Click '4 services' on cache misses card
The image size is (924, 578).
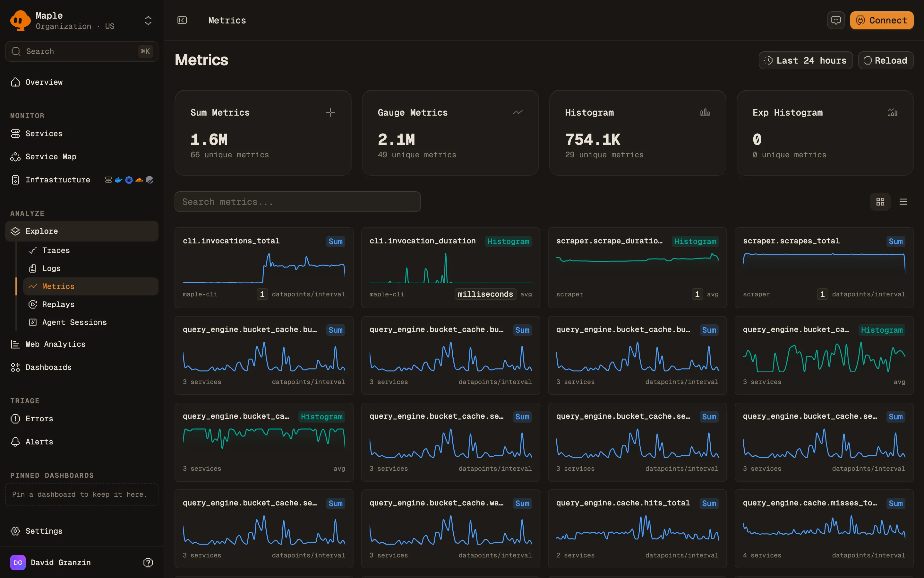click(x=762, y=556)
